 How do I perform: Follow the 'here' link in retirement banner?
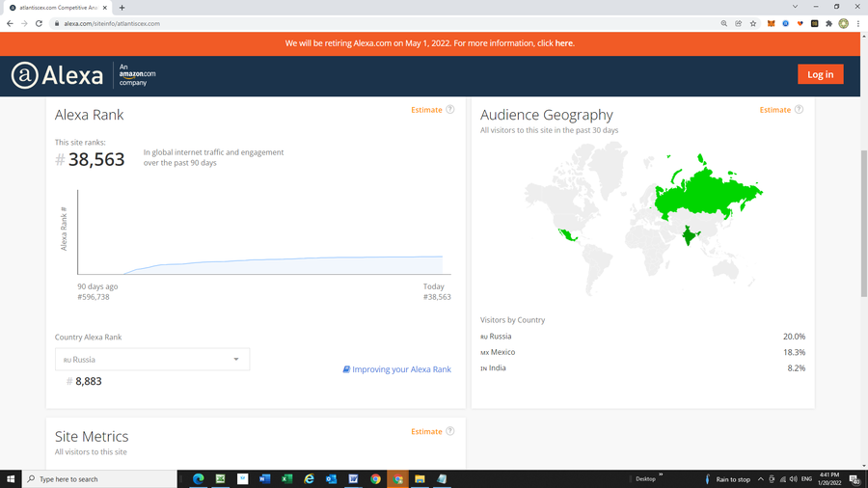pyautogui.click(x=563, y=43)
